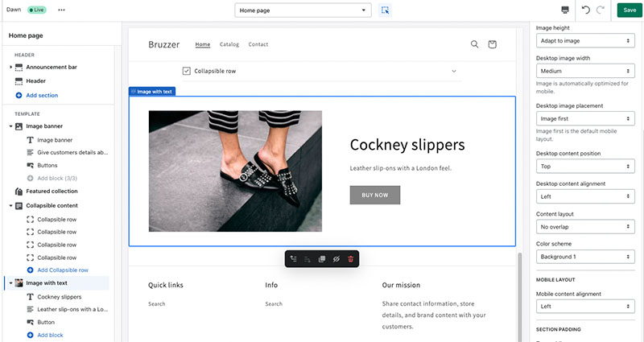This screenshot has height=342, width=644.
Task: Delete the section with the red trash icon
Action: [351, 259]
